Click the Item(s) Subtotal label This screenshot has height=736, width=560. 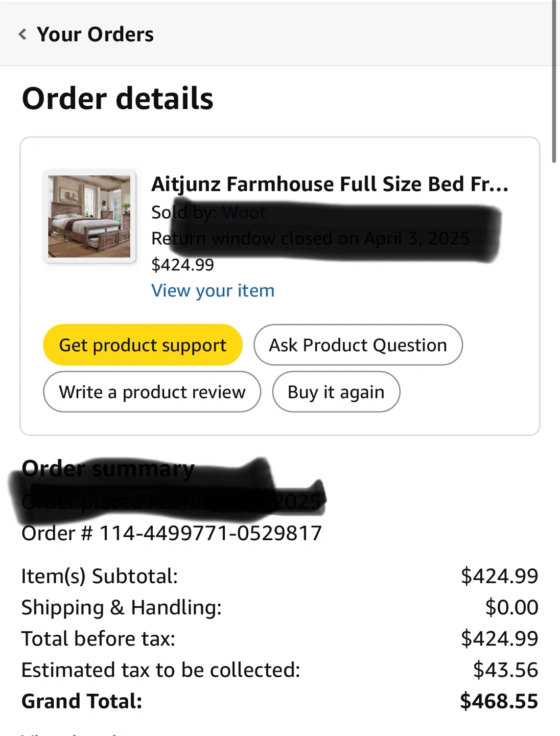[100, 576]
